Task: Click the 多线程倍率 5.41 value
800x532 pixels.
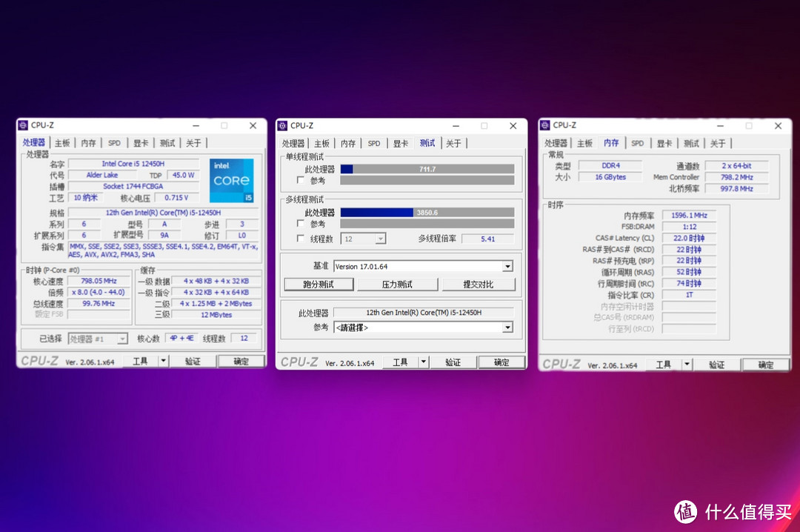Action: (487, 239)
